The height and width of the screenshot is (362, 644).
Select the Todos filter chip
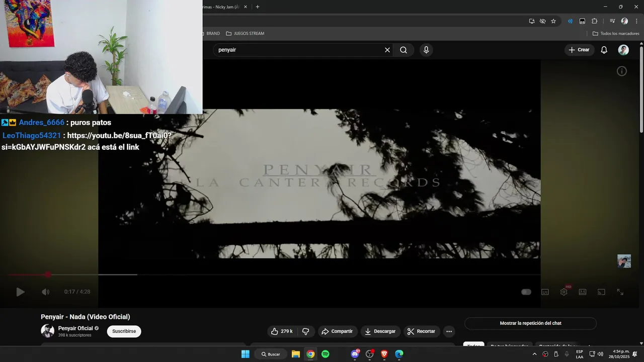pyautogui.click(x=473, y=344)
